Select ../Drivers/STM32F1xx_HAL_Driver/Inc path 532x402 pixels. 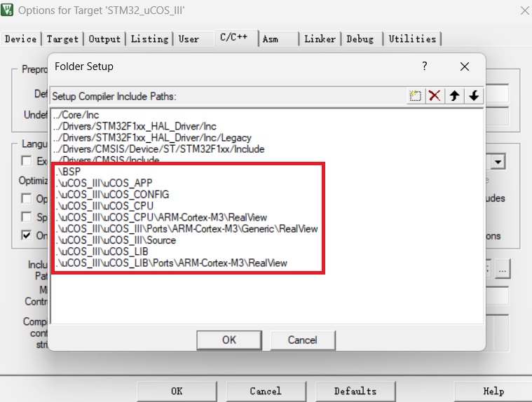point(135,127)
